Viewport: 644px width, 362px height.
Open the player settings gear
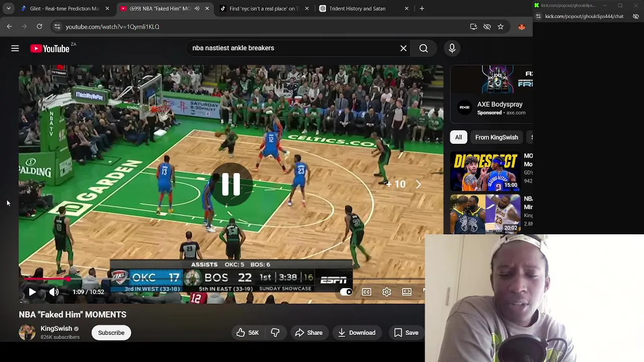click(386, 292)
